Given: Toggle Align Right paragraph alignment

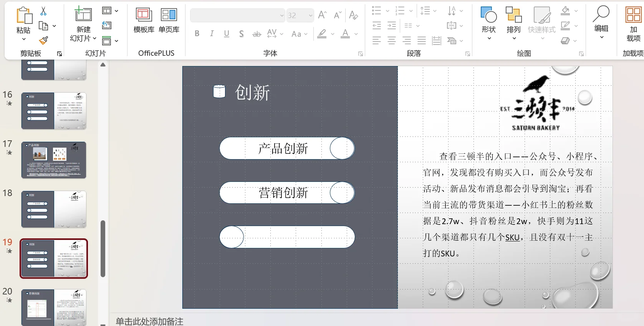Looking at the screenshot, I should tap(407, 40).
